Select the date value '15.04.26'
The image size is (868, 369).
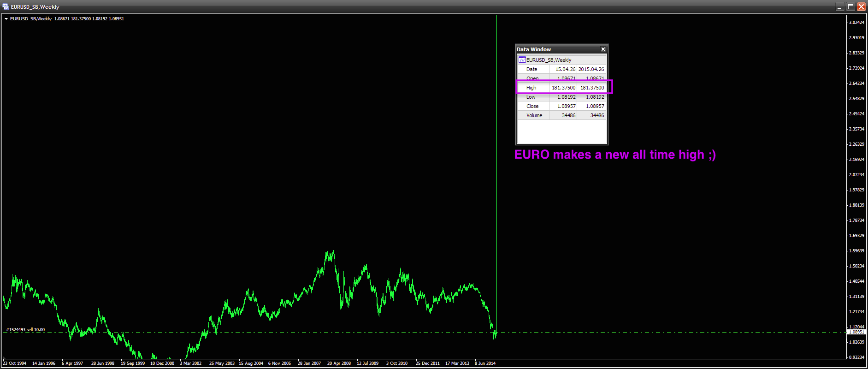(x=565, y=69)
